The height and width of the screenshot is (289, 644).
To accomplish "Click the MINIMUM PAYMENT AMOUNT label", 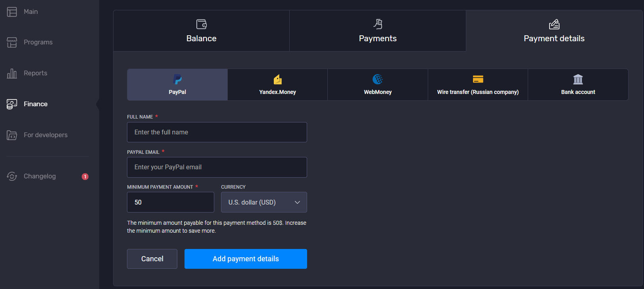I will pos(160,187).
